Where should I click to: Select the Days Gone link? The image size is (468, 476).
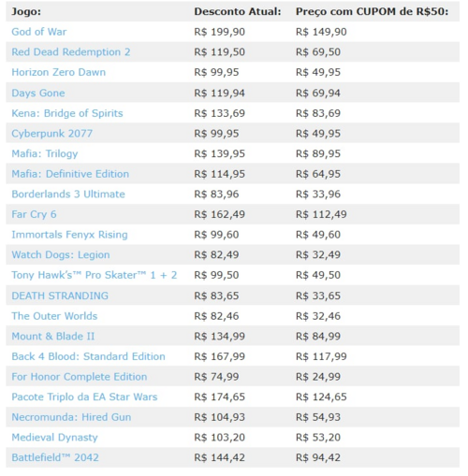(x=38, y=94)
